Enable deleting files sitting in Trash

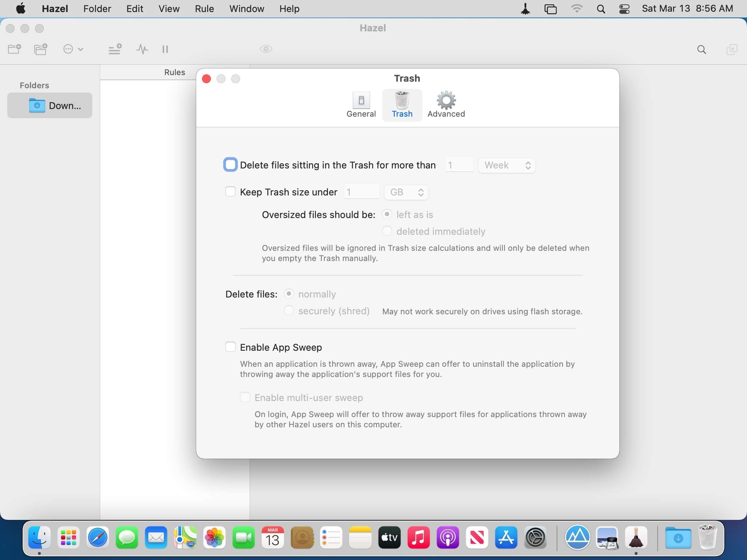pos(230,165)
